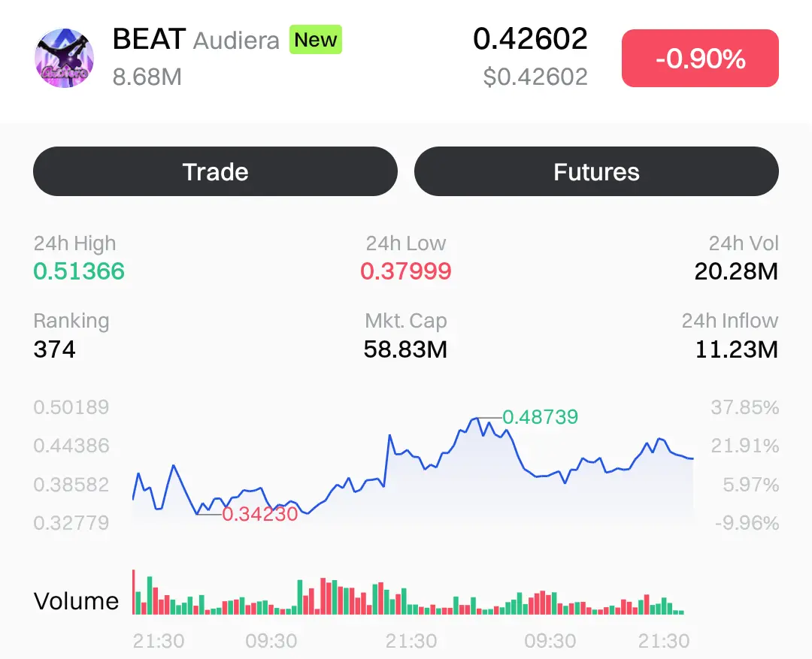Select the 0.42602 current price
812x659 pixels.
530,39
